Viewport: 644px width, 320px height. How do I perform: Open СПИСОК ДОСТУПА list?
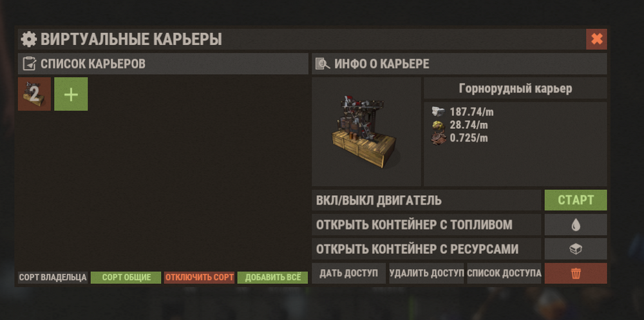pos(504,273)
